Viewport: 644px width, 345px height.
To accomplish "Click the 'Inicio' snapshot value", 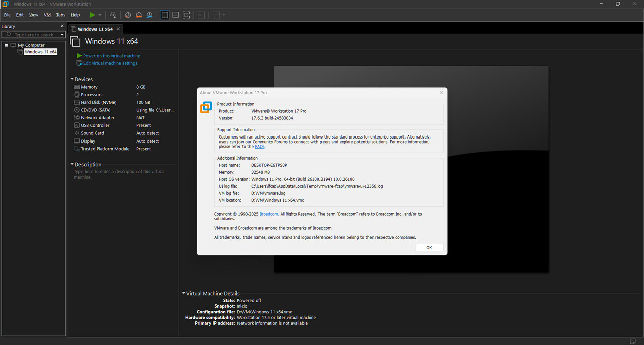I will (242, 306).
